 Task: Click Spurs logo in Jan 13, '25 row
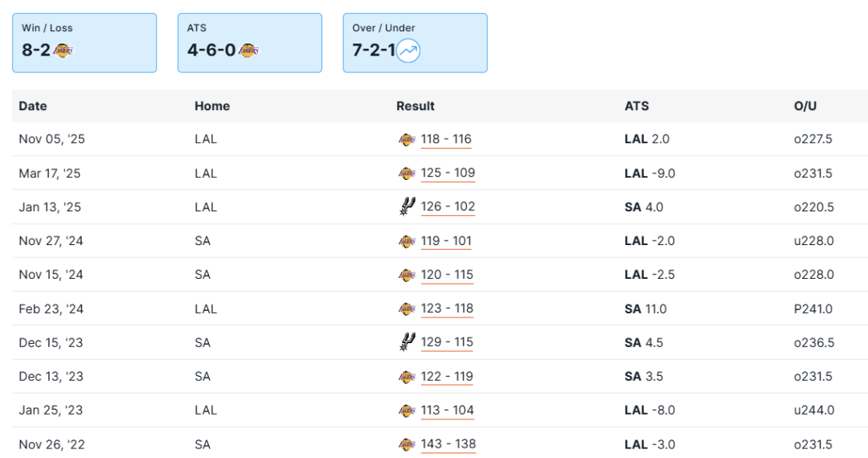pyautogui.click(x=406, y=207)
